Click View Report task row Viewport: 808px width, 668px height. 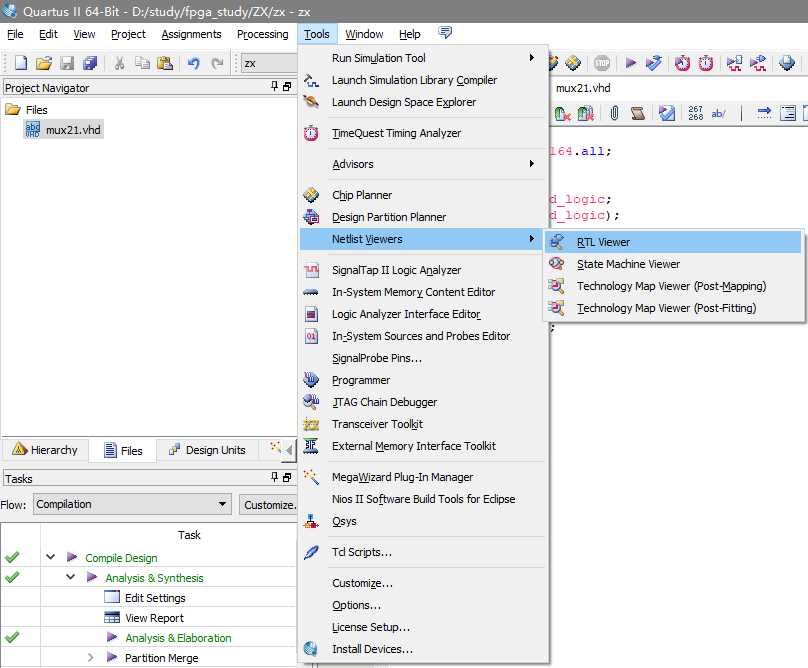tap(154, 618)
